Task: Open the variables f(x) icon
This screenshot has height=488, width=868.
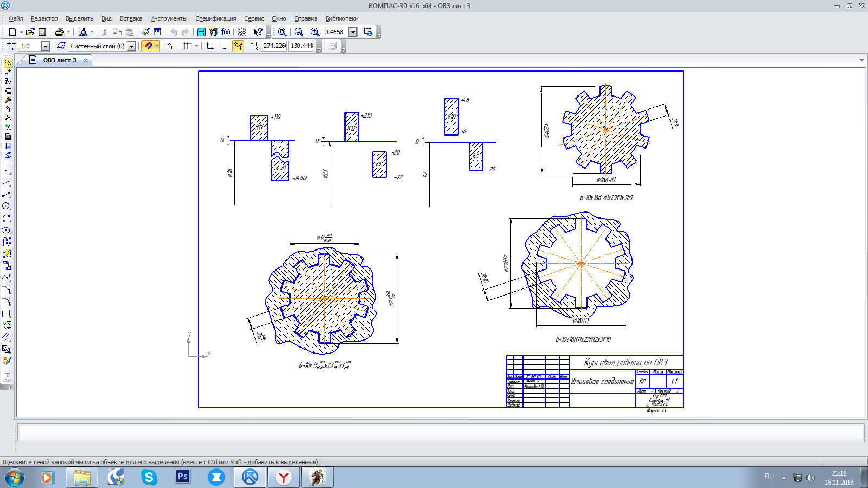Action: [x=226, y=32]
